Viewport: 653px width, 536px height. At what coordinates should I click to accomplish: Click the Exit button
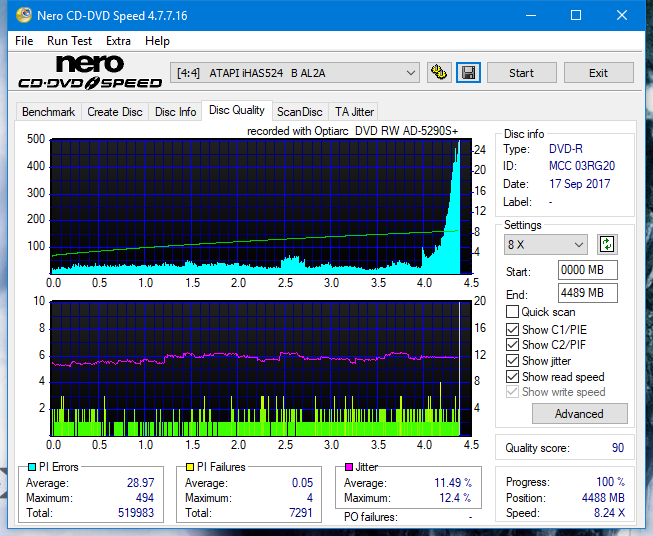click(x=598, y=73)
